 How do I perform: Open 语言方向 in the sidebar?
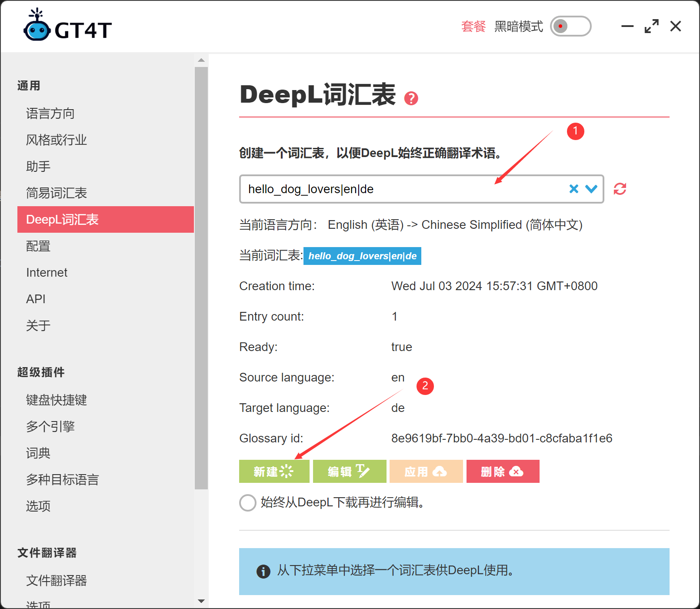coord(50,114)
